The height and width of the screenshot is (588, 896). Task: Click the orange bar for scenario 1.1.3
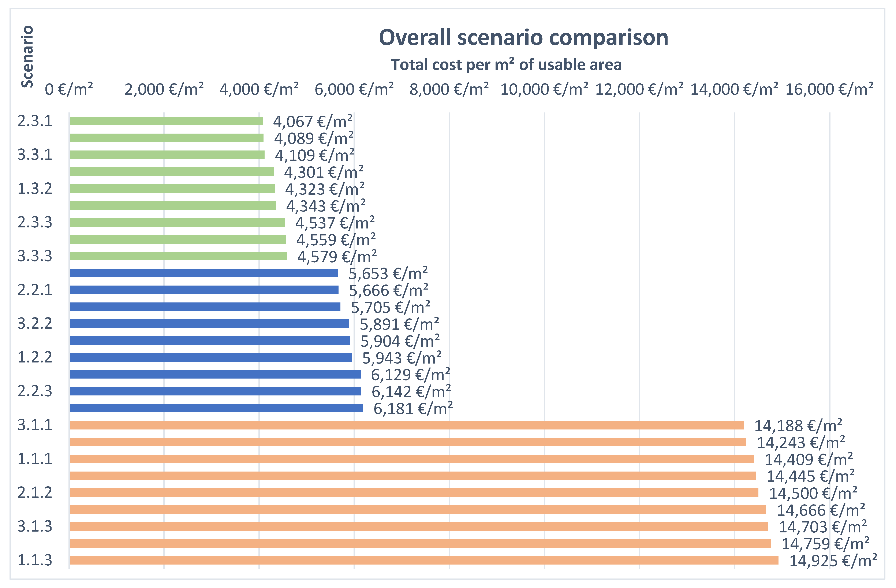[423, 560]
